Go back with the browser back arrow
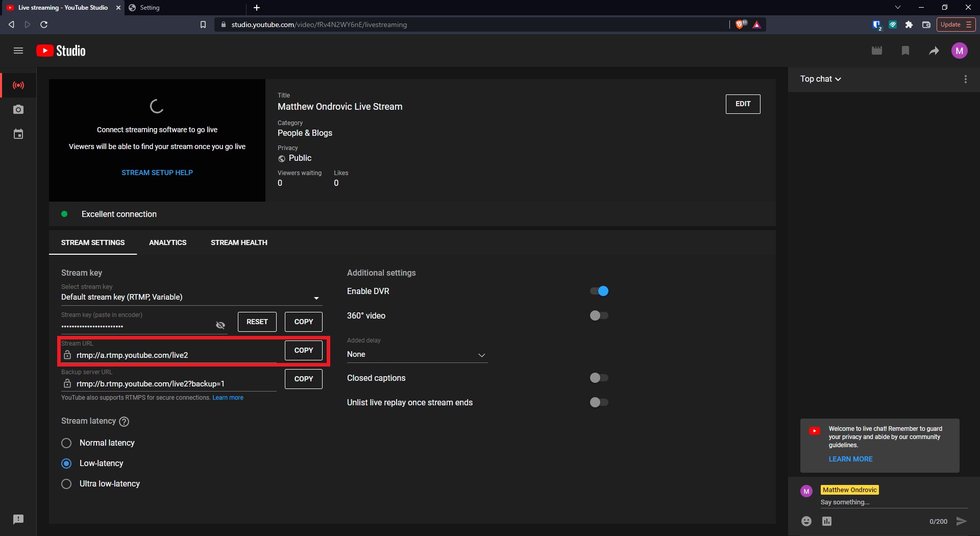The width and height of the screenshot is (980, 536). coord(11,25)
